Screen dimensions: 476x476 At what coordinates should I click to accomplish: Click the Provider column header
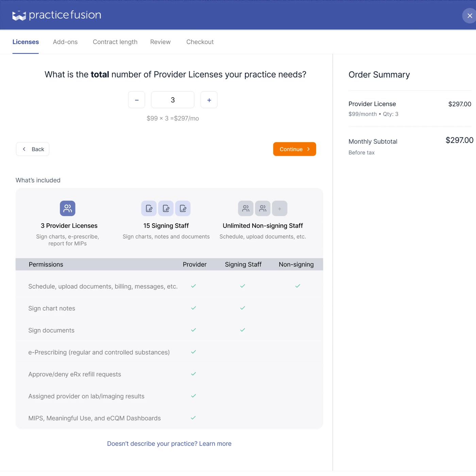coord(194,265)
